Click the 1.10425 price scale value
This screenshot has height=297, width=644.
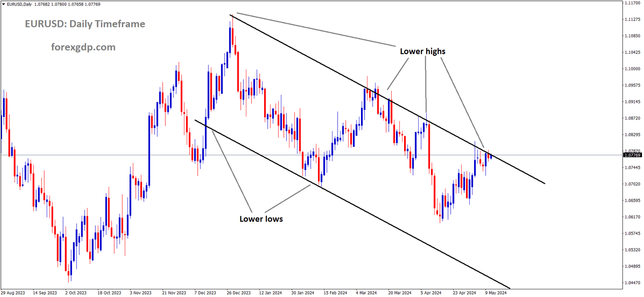click(632, 52)
